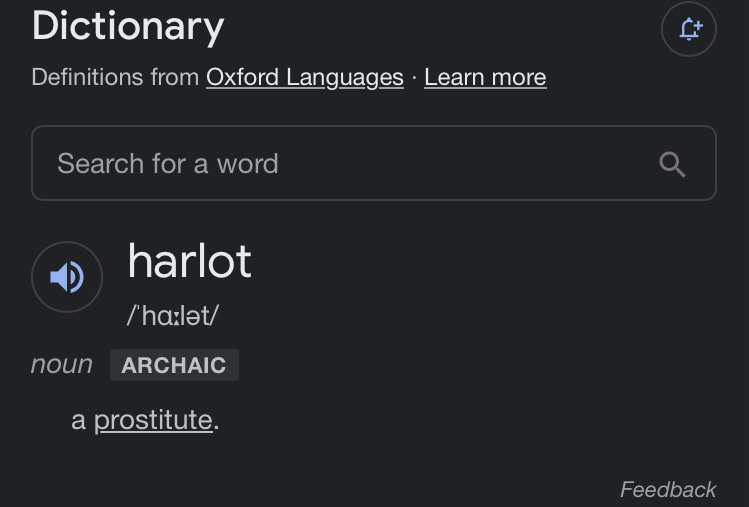Screen dimensions: 749x507
Task: Click the bell notification icon
Action: click(x=689, y=29)
